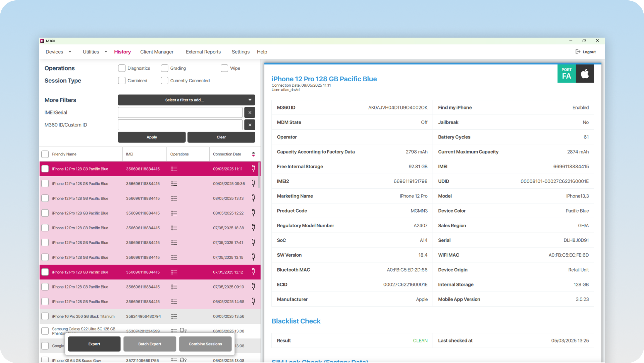Image resolution: width=644 pixels, height=363 pixels.
Task: Click the Logout icon at top right
Action: coord(578,52)
